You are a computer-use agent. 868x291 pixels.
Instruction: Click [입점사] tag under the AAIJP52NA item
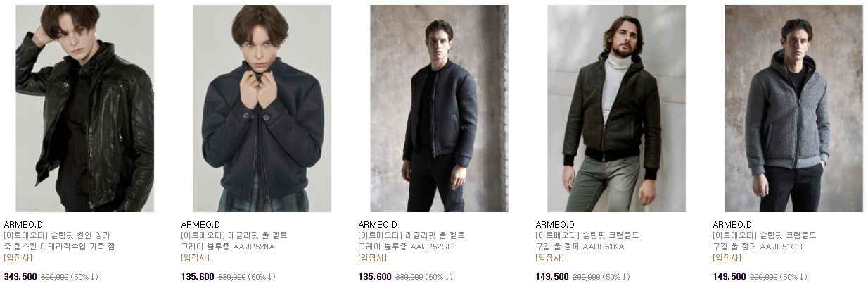[x=195, y=258]
